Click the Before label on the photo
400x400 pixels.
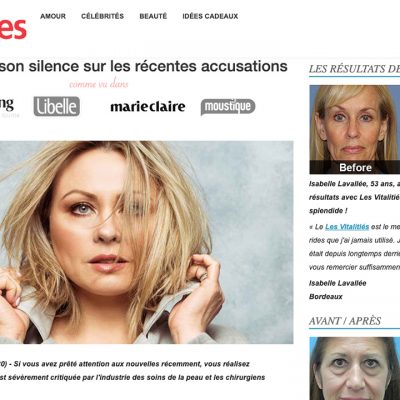click(355, 167)
